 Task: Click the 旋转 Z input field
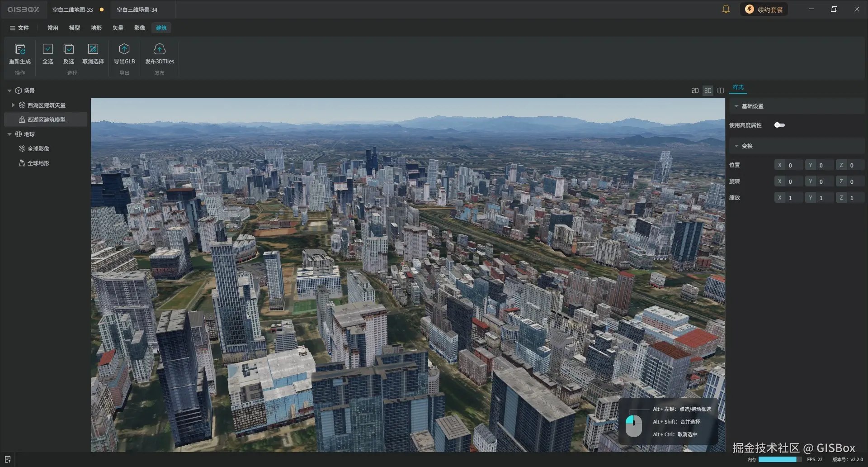pyautogui.click(x=850, y=181)
